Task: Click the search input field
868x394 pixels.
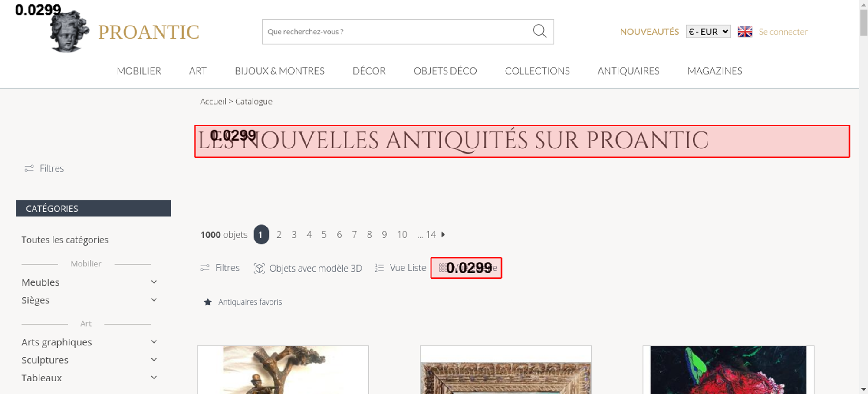Action: pos(397,32)
